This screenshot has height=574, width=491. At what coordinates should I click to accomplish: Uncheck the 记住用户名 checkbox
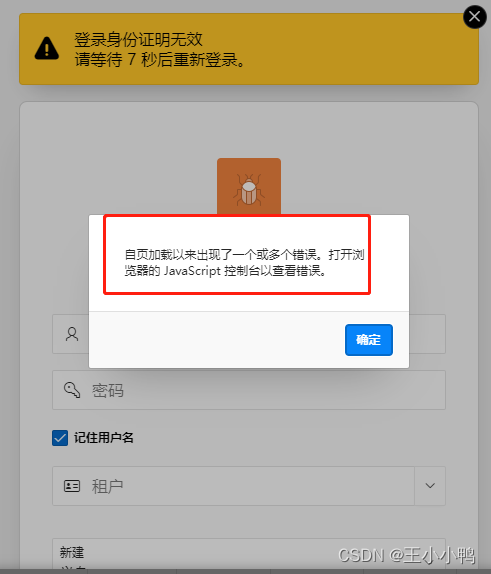[x=60, y=438]
